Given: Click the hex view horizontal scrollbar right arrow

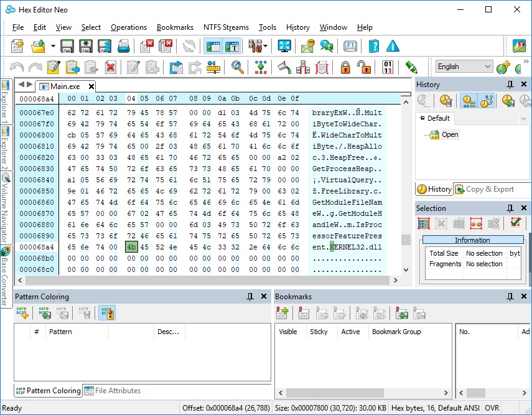Looking at the screenshot, I should pyautogui.click(x=395, y=280).
